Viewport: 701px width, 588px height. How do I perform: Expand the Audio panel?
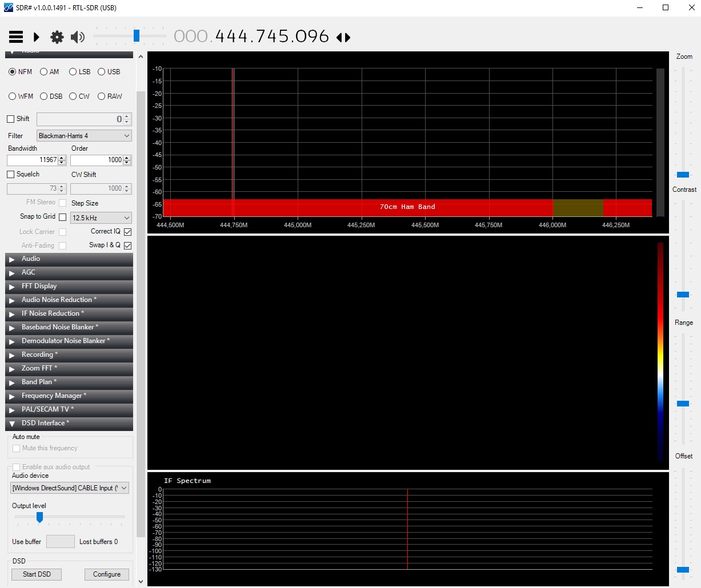point(69,259)
